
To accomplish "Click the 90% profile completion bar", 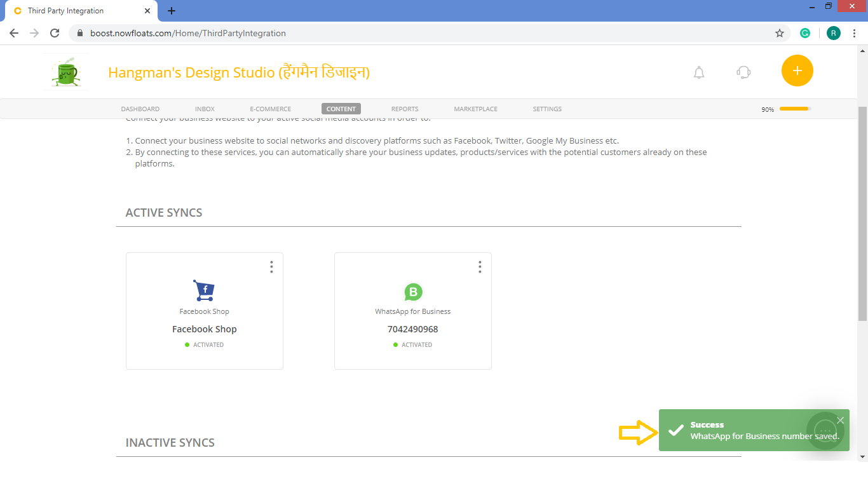I will tap(794, 109).
